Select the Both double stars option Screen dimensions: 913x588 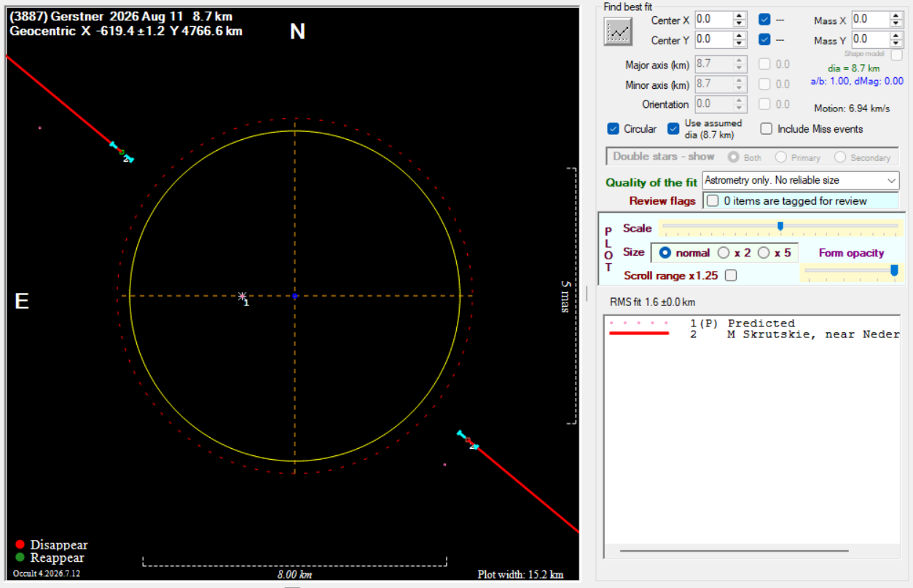[733, 157]
